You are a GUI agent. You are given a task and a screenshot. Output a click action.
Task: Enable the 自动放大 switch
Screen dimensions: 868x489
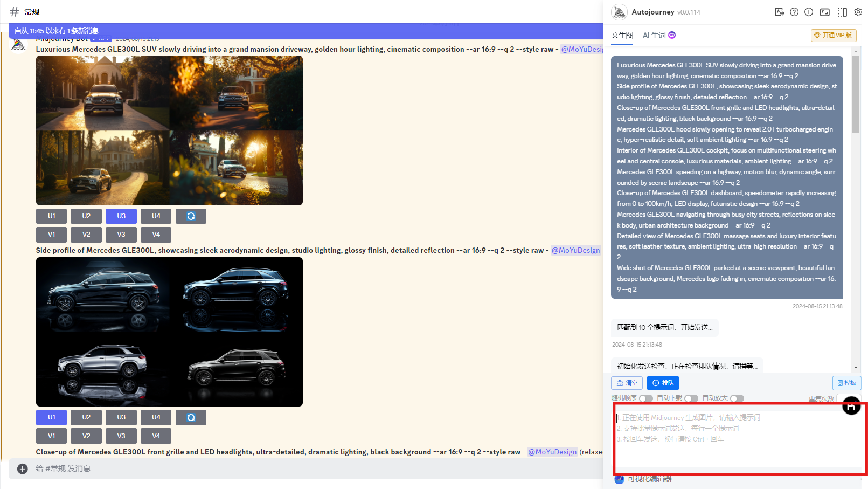click(x=737, y=398)
